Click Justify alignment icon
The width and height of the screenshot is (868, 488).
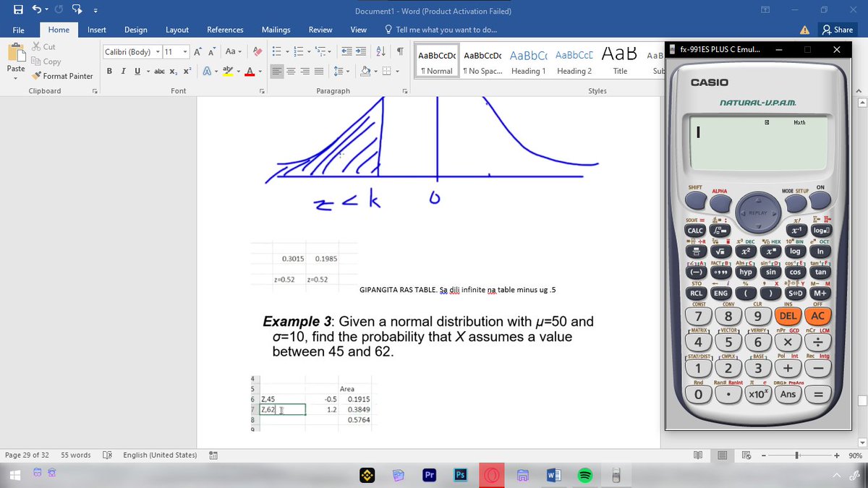(x=318, y=71)
